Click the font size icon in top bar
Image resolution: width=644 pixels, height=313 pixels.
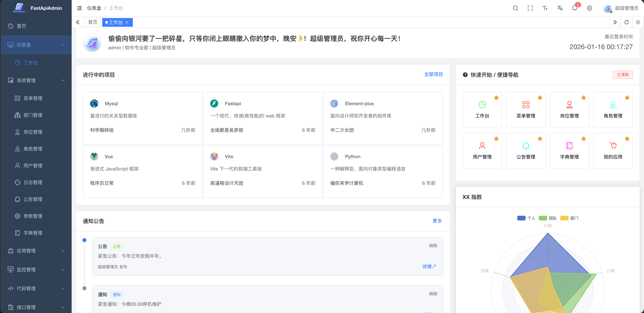[x=545, y=8]
